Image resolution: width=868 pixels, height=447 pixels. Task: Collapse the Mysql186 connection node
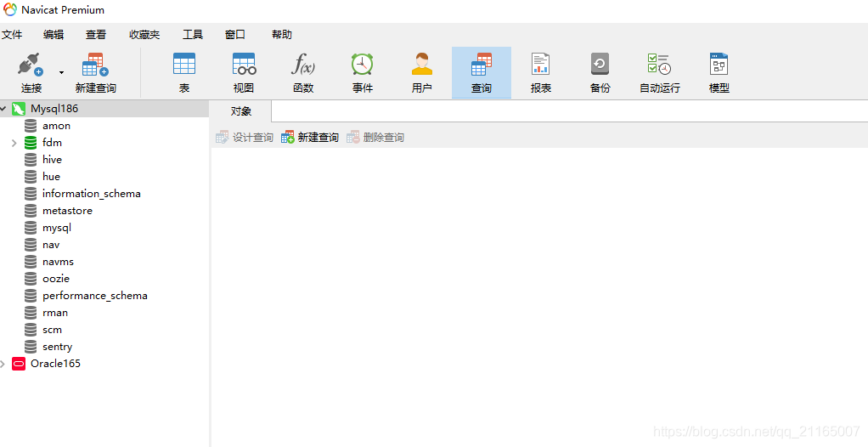(3, 109)
